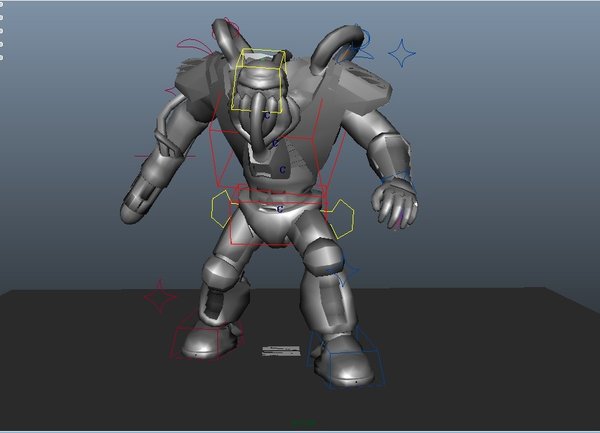This screenshot has height=433, width=600.
Task: Select the C control at the neck
Action: click(x=267, y=115)
